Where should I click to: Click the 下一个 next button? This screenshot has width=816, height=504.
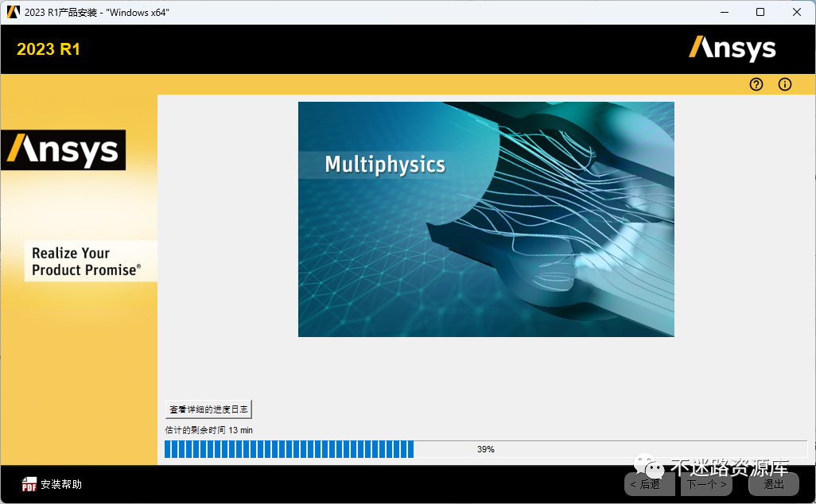coord(707,484)
